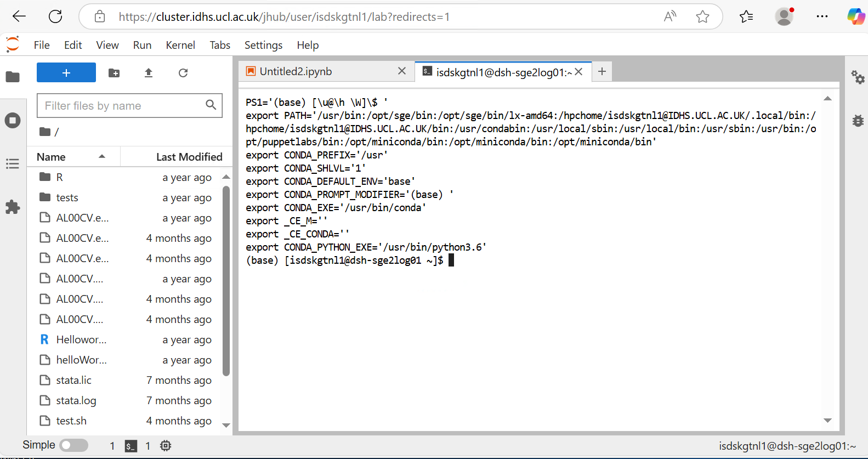Click '4 months ago' beside test.sh
The height and width of the screenshot is (459, 868).
point(179,421)
